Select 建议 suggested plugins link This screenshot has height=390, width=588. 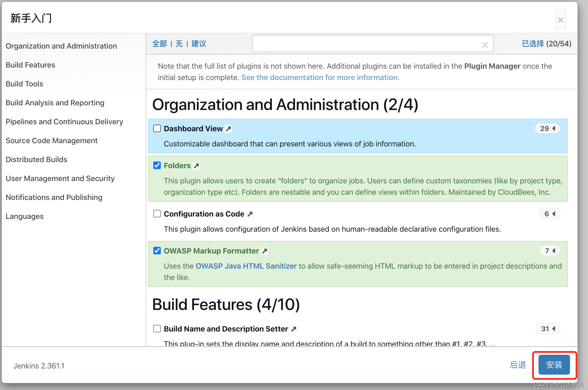[199, 44]
